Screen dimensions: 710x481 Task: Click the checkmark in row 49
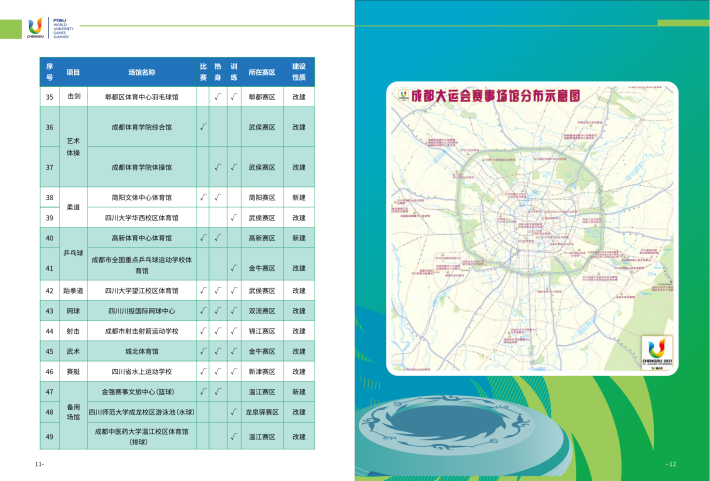click(x=232, y=436)
